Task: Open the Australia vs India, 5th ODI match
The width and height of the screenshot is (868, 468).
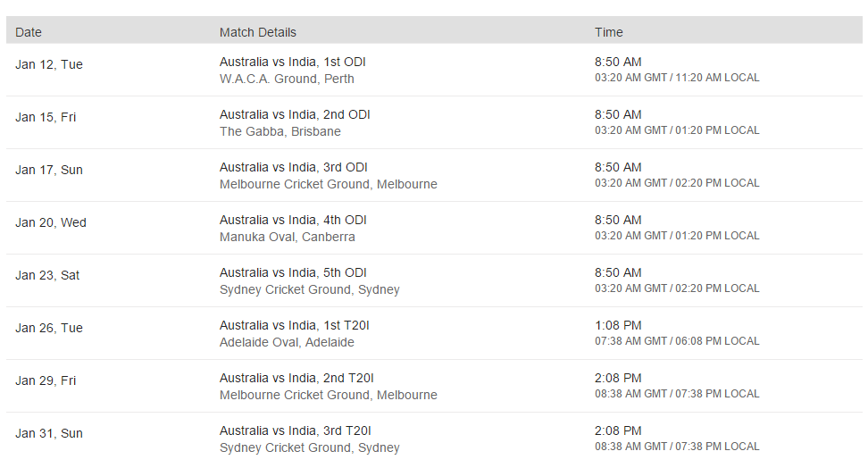Action: (x=293, y=273)
